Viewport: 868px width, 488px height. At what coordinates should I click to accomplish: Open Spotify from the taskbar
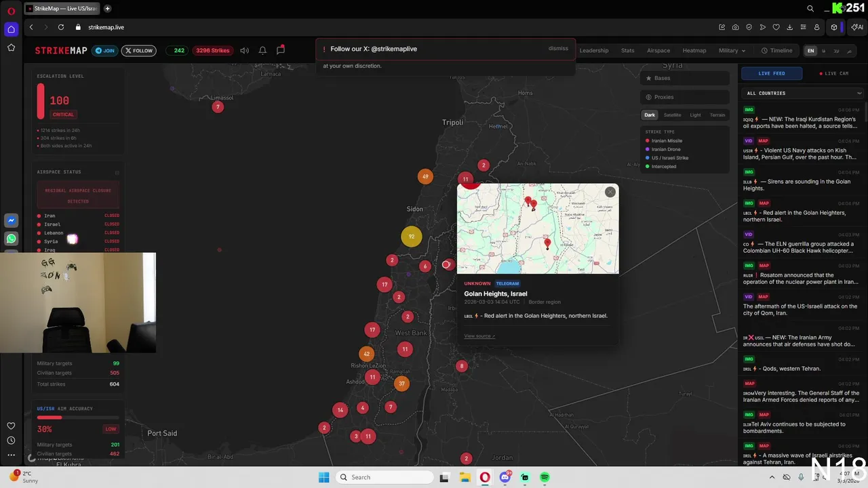tap(545, 477)
